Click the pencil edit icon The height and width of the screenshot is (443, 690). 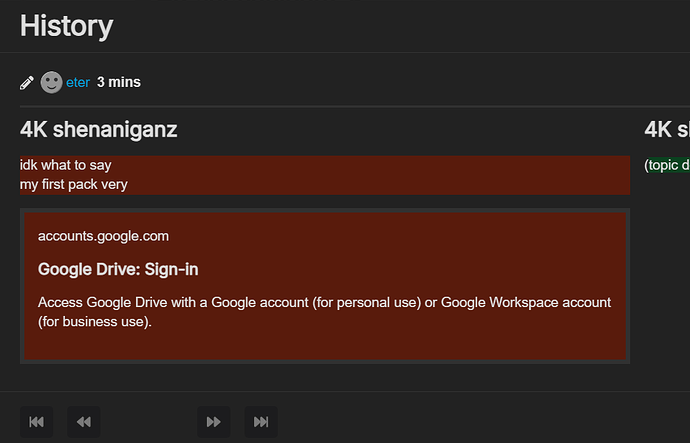tap(27, 83)
